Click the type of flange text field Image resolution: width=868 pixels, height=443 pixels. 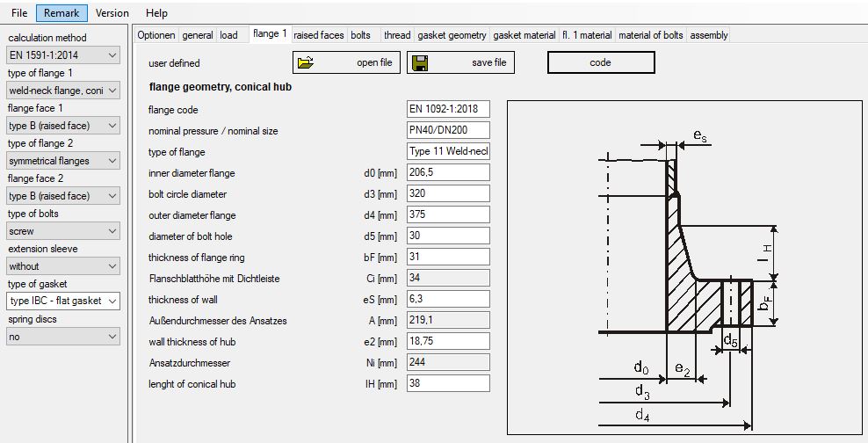(x=448, y=151)
